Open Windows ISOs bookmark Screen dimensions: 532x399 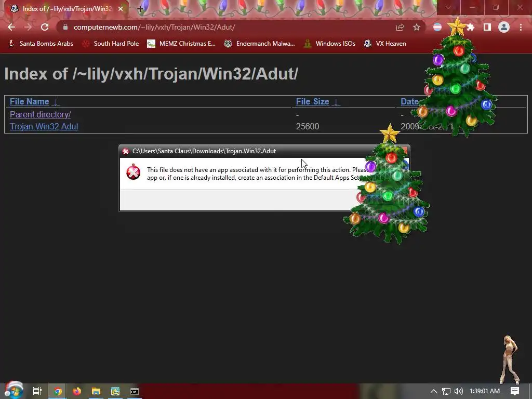click(x=329, y=44)
